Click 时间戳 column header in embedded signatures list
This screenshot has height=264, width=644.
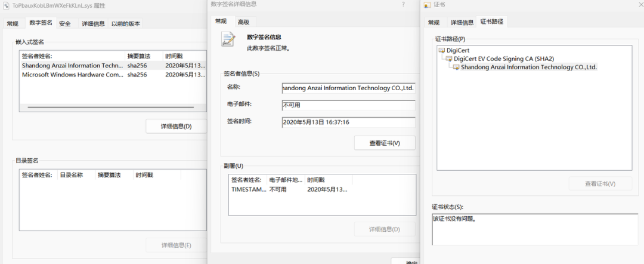[x=185, y=56]
